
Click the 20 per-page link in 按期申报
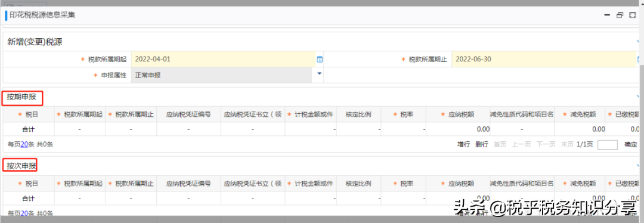(x=24, y=144)
